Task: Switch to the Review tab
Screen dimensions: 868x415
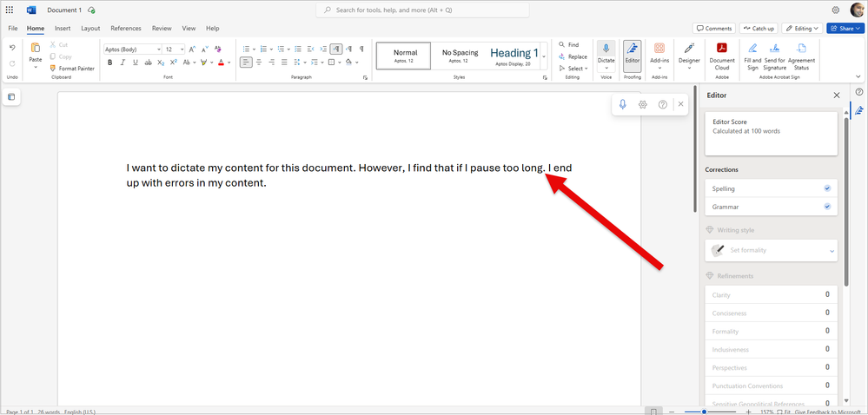Action: pos(162,29)
